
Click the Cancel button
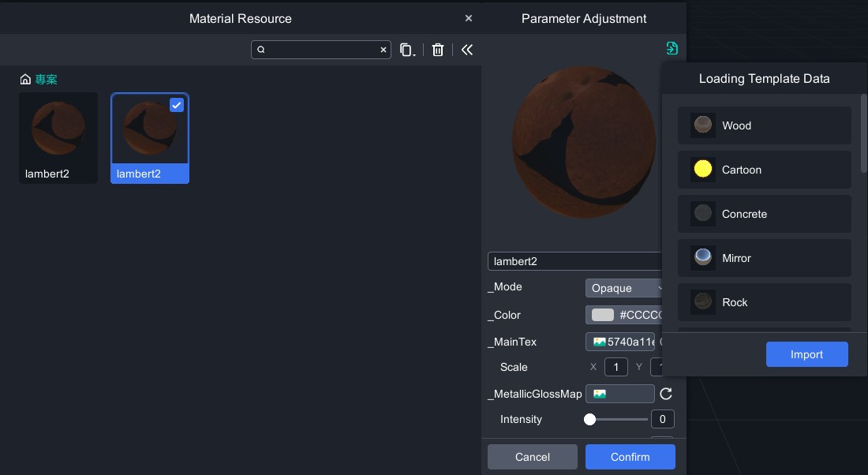click(x=532, y=457)
